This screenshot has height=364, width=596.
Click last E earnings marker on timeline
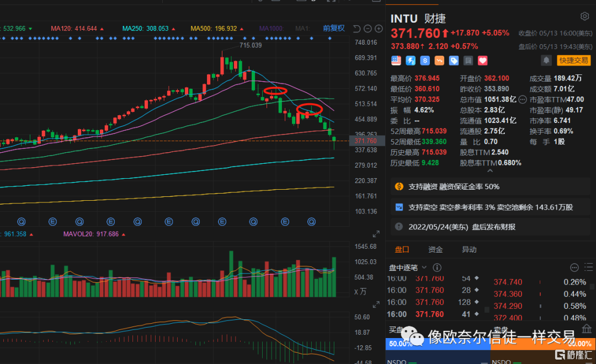tap(285, 222)
